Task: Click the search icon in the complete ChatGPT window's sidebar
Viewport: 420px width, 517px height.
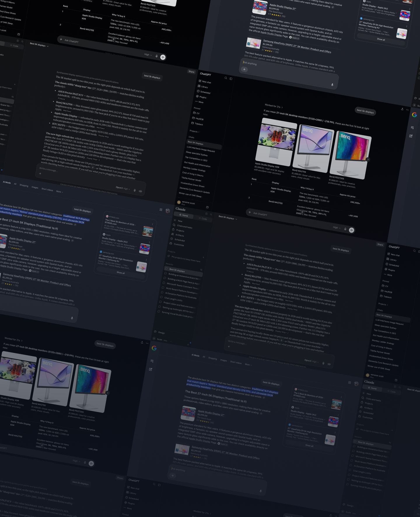Action: [x=226, y=78]
